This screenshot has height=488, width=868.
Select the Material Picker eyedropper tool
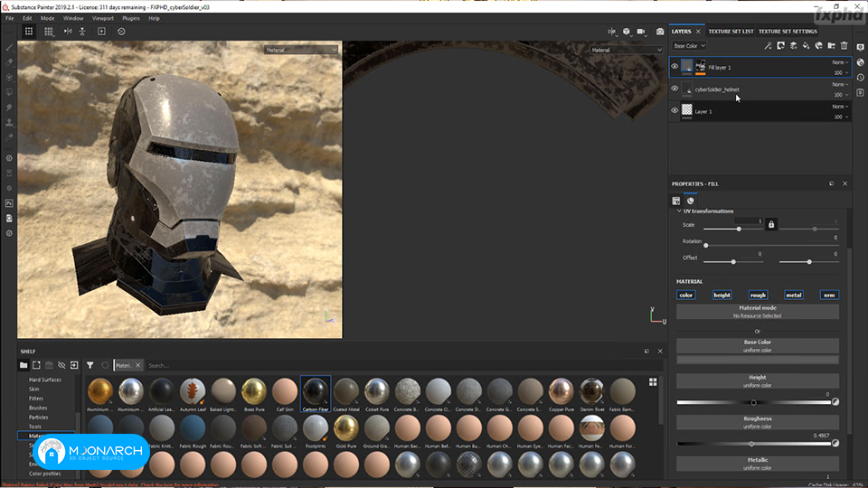pos(9,137)
